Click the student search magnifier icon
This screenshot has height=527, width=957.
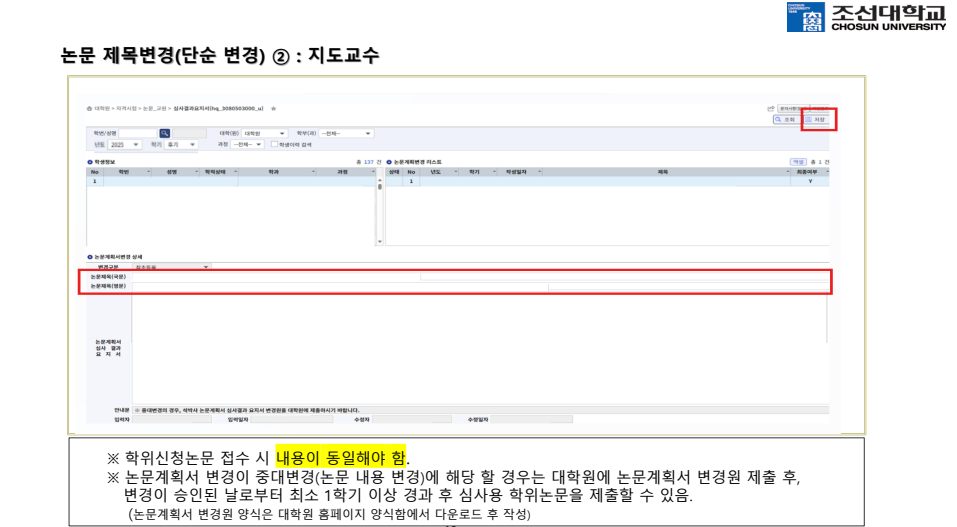pos(165,133)
